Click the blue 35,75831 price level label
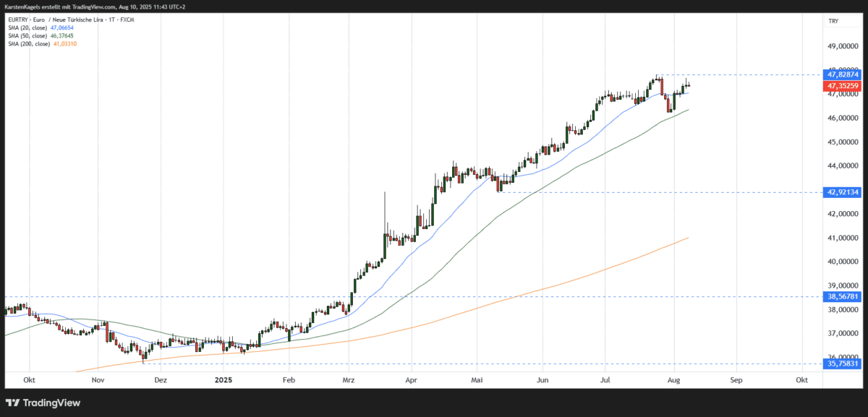Viewport: 868px width, 417px height. click(x=841, y=364)
